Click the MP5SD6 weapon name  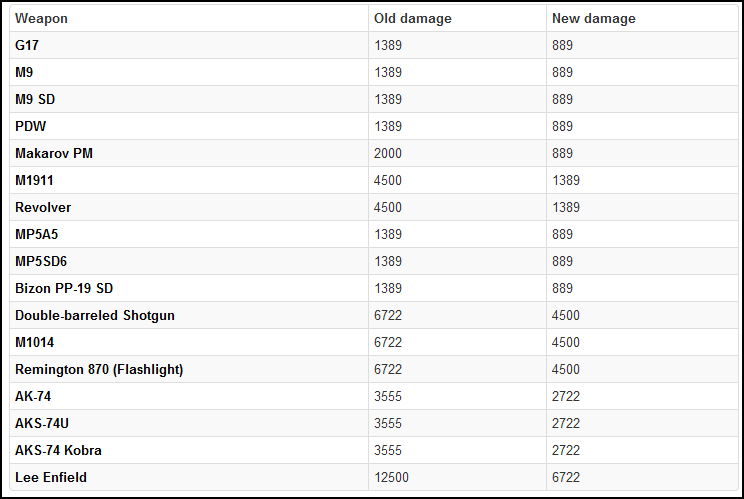click(x=41, y=261)
